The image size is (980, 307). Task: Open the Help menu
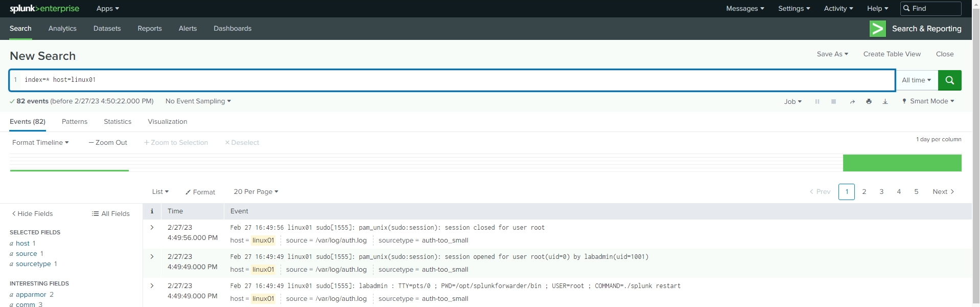(877, 9)
